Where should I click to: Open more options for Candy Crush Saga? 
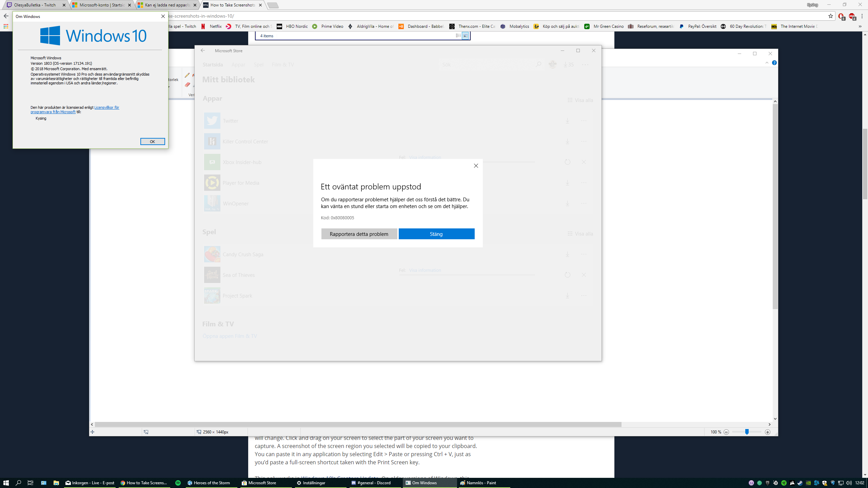pyautogui.click(x=584, y=254)
